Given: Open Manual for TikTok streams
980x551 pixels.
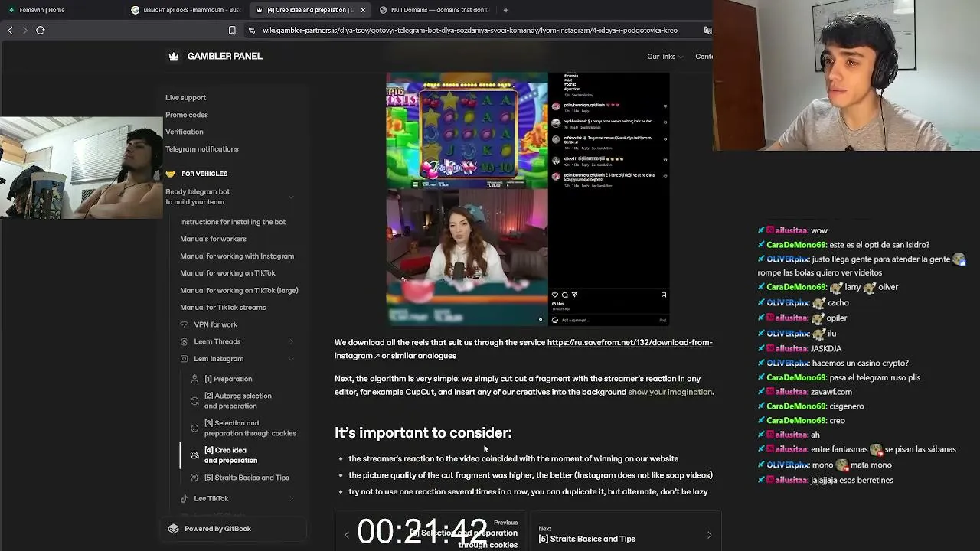Looking at the screenshot, I should pos(223,307).
